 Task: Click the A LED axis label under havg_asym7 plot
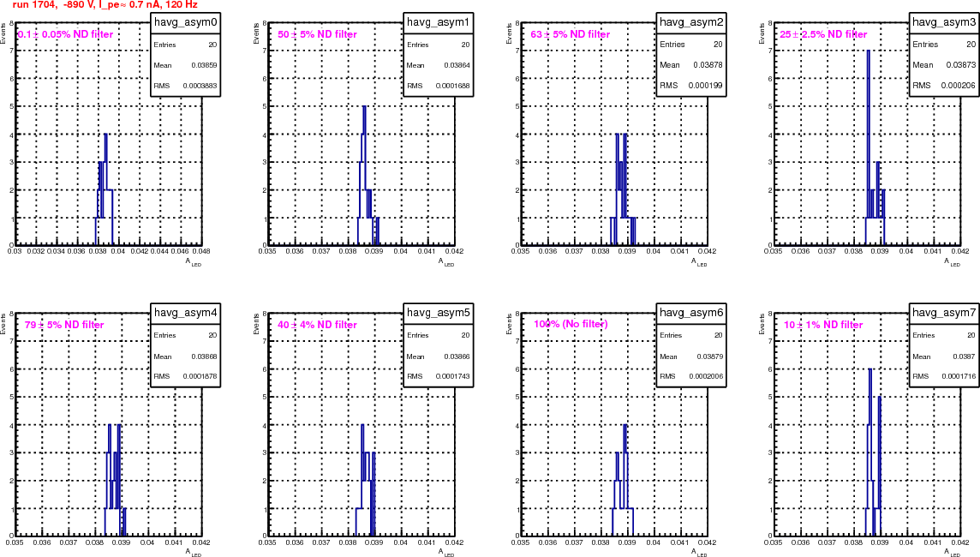(952, 553)
